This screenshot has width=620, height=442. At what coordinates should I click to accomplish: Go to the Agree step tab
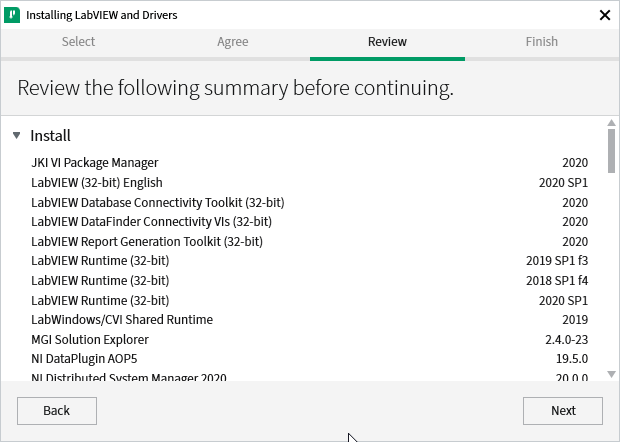coord(232,42)
